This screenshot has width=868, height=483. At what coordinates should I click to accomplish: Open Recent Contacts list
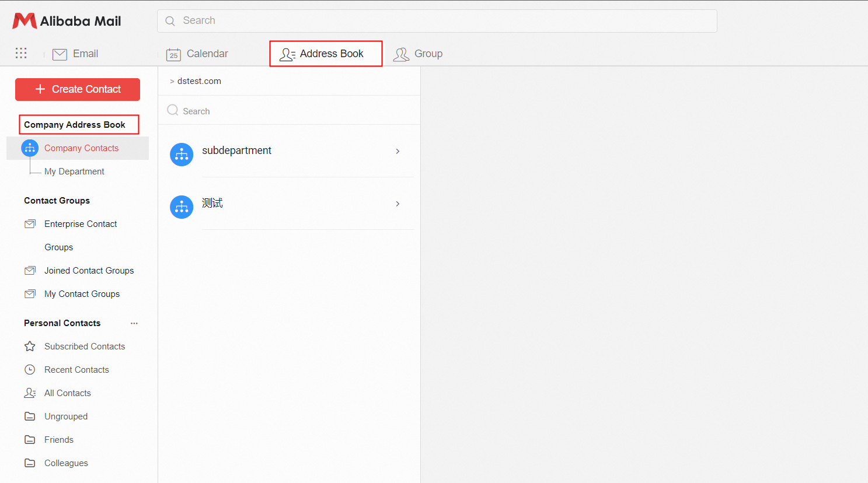(76, 370)
